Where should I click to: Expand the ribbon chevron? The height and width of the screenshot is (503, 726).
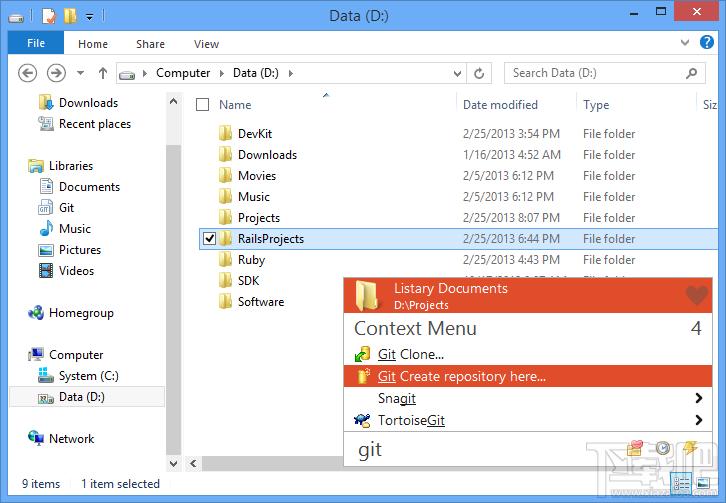click(x=685, y=43)
